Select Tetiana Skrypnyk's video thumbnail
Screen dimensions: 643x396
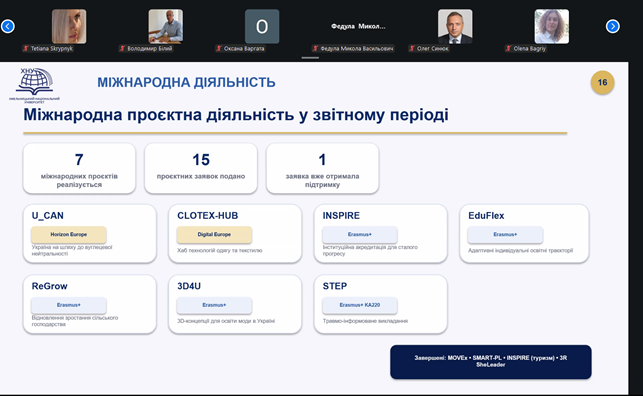pyautogui.click(x=69, y=26)
